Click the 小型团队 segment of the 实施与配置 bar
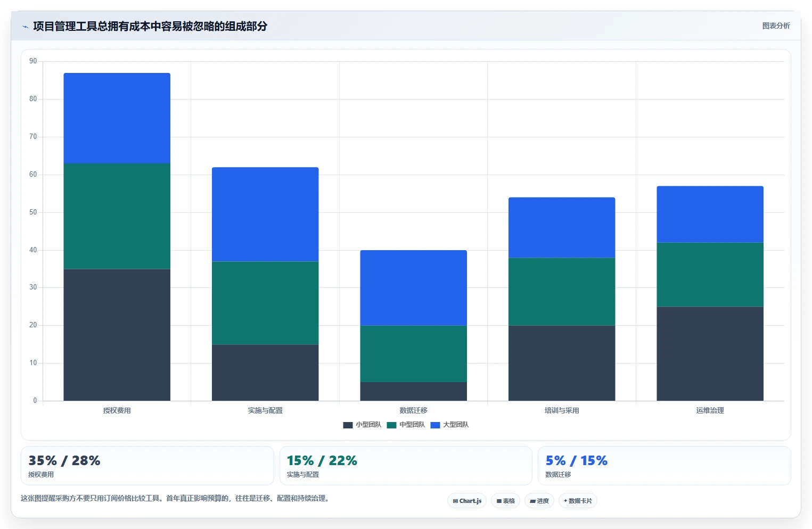 point(265,373)
